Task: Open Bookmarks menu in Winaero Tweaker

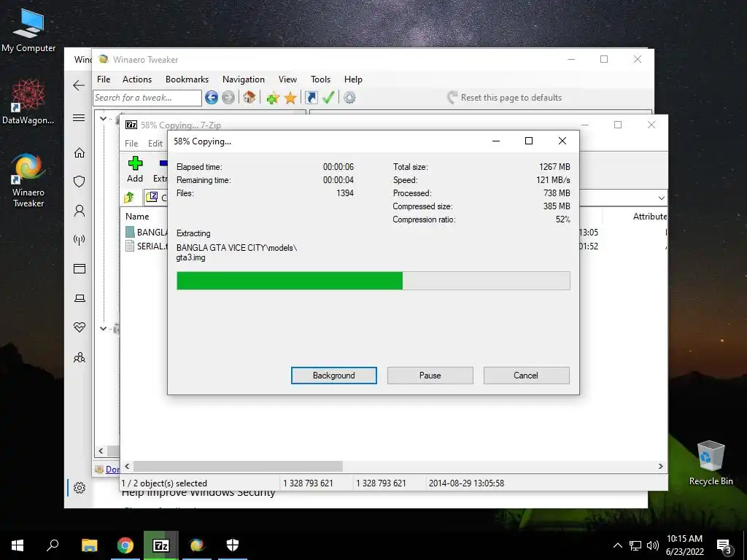Action: (187, 79)
